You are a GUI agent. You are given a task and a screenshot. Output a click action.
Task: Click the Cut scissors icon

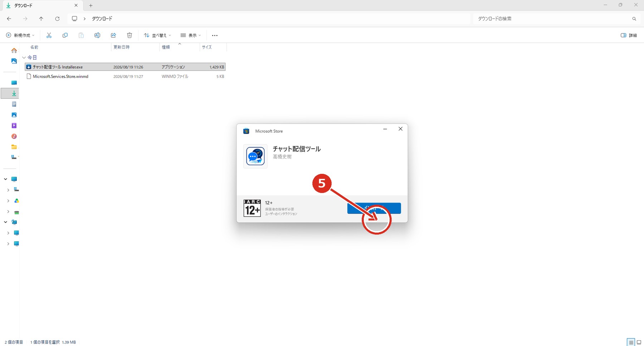(x=49, y=35)
